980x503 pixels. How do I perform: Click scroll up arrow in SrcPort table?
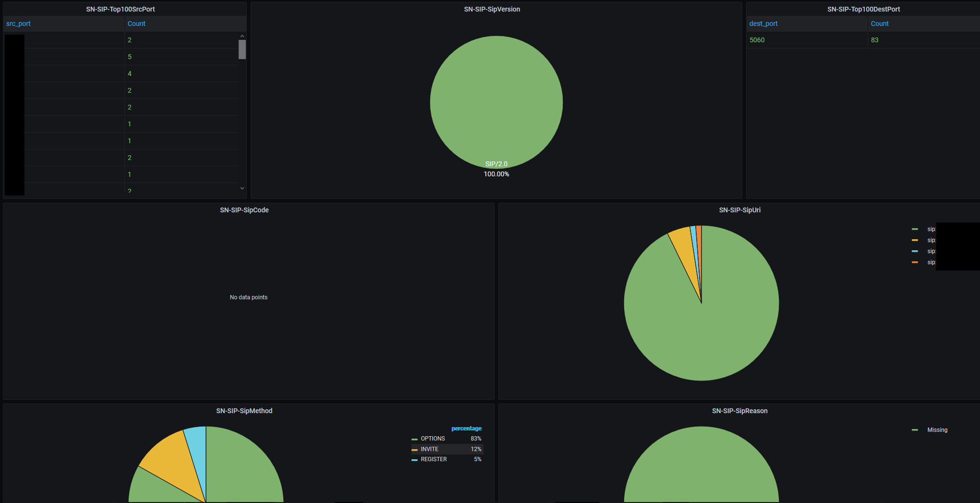(242, 36)
